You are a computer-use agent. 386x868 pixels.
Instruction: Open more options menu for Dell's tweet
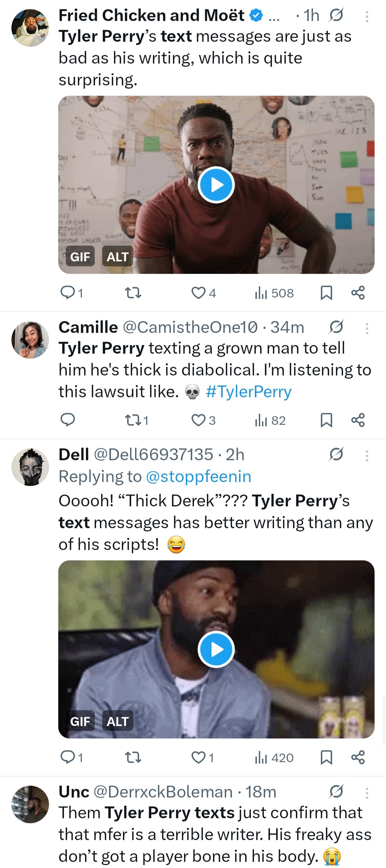pyautogui.click(x=367, y=455)
